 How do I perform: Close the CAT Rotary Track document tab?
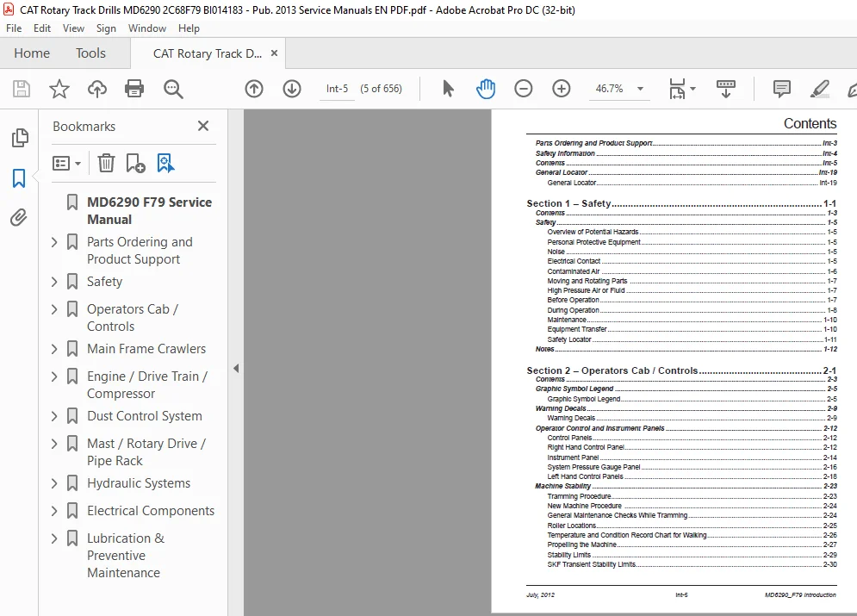(x=275, y=53)
